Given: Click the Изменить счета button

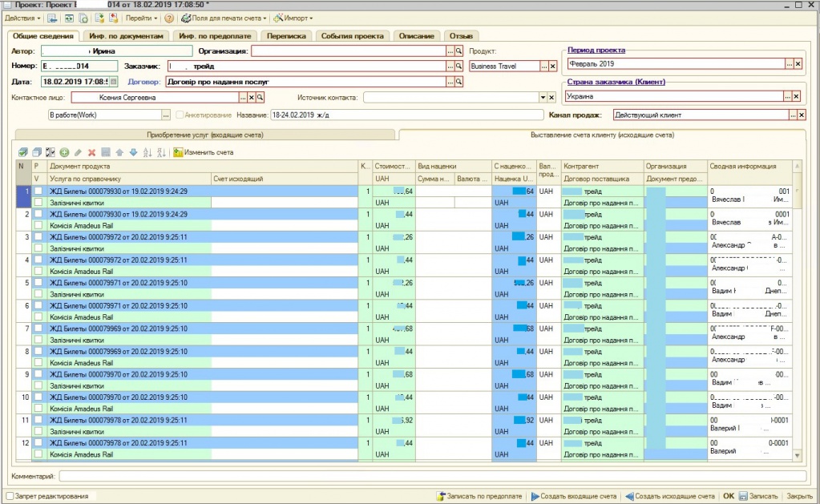Looking at the screenshot, I should coord(204,153).
